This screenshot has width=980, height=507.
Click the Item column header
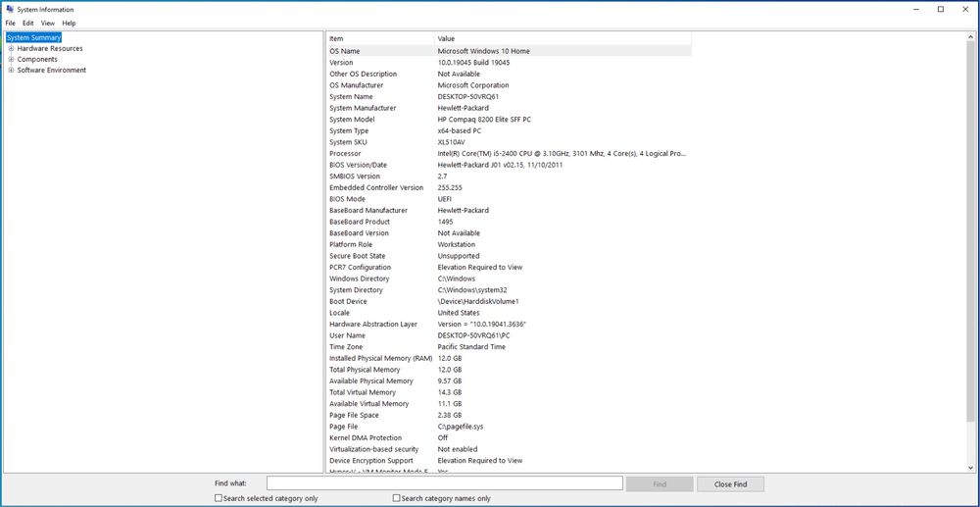click(x=380, y=39)
